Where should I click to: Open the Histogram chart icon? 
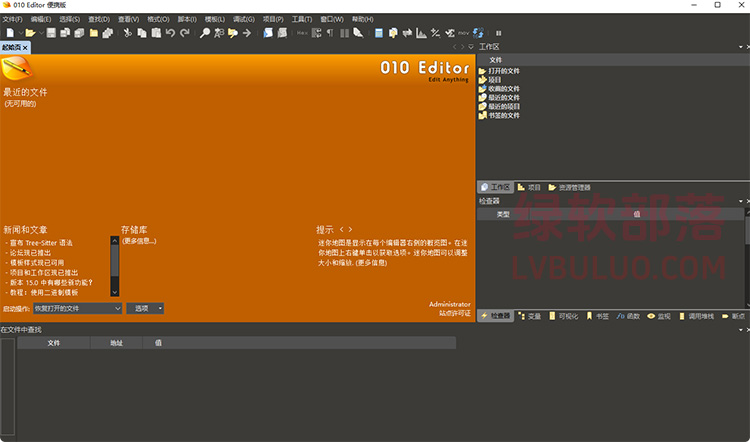pos(421,33)
